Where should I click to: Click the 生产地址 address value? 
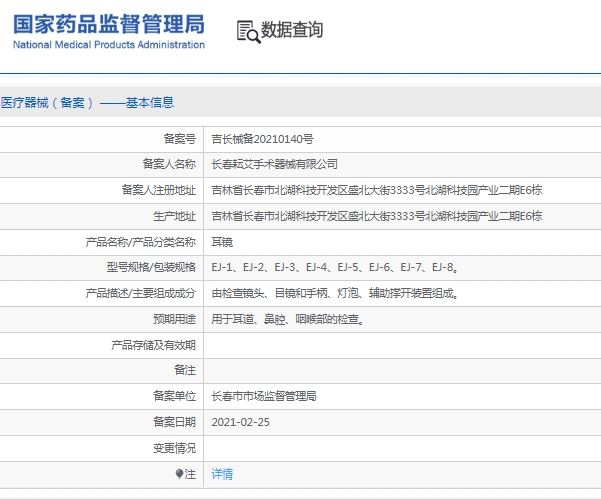click(x=377, y=216)
